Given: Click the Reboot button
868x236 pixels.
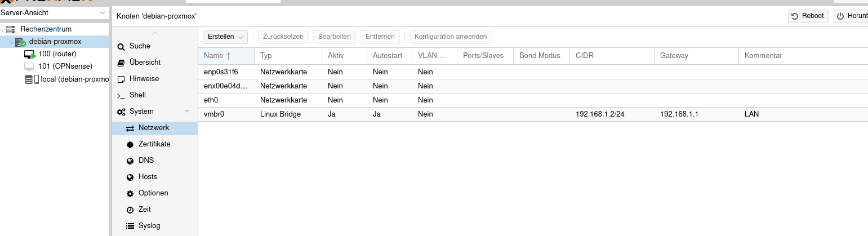Looking at the screenshot, I should pyautogui.click(x=808, y=16).
